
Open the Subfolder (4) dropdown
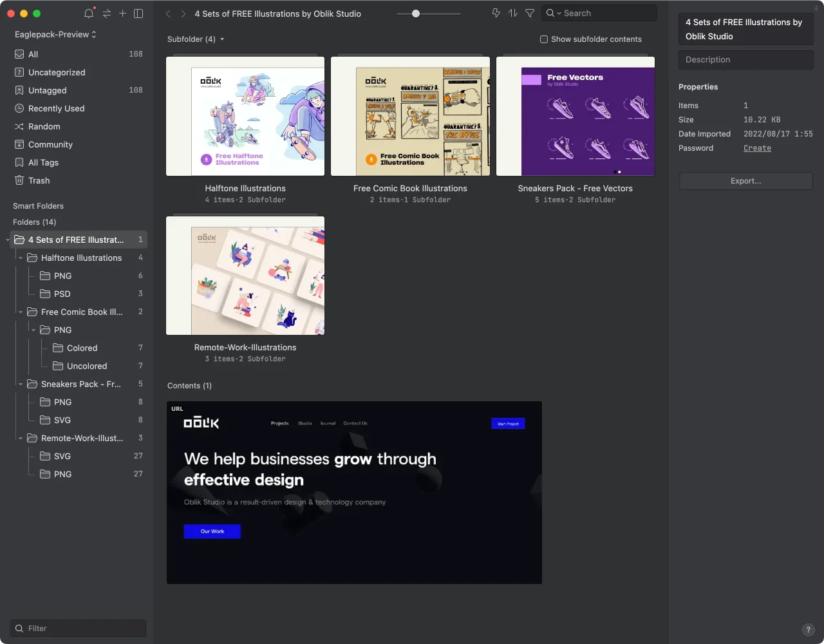(x=196, y=39)
